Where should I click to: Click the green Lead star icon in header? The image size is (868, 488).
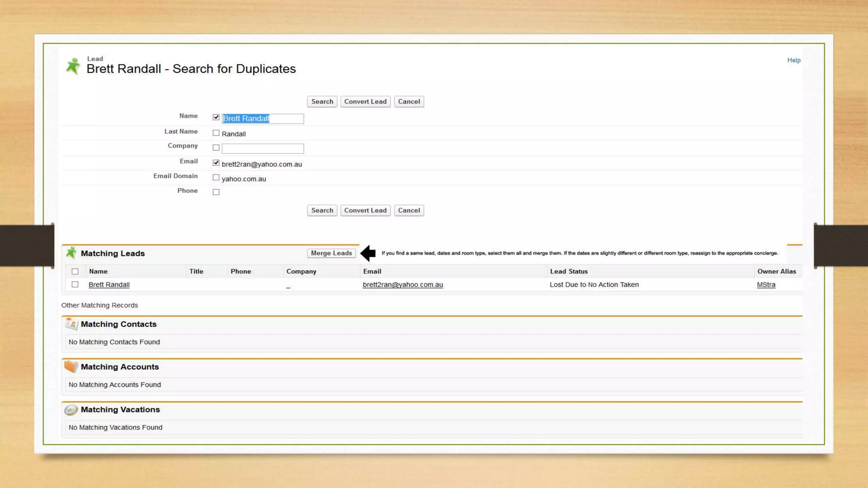pyautogui.click(x=73, y=66)
